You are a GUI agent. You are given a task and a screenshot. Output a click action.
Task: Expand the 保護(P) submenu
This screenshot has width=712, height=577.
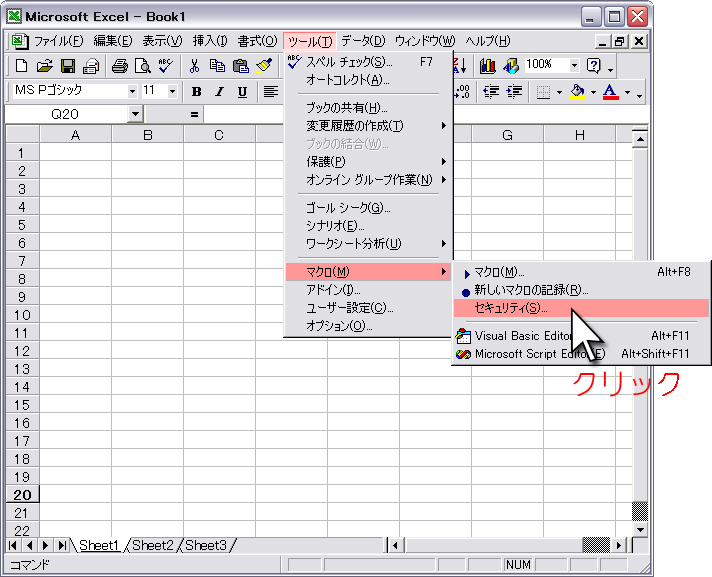[368, 162]
